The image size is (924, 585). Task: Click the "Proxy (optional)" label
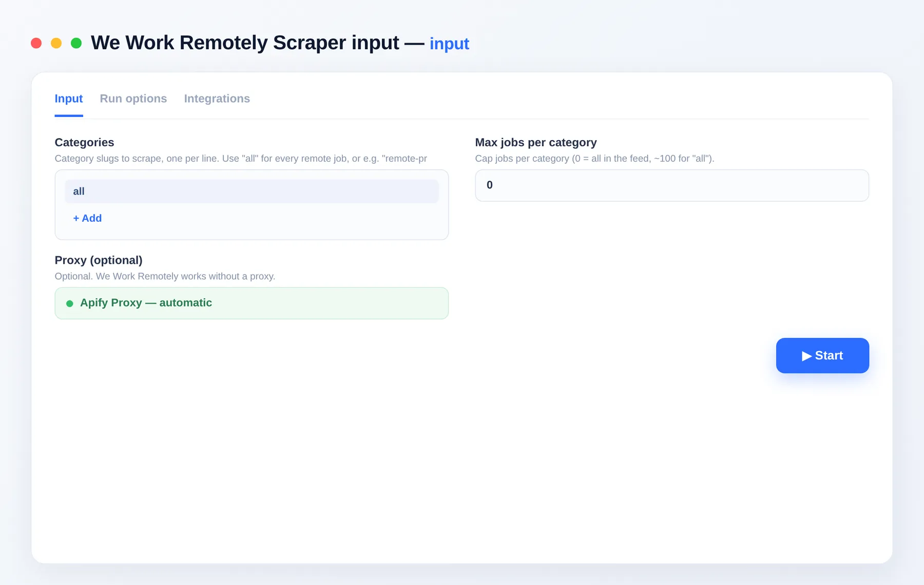(x=99, y=260)
